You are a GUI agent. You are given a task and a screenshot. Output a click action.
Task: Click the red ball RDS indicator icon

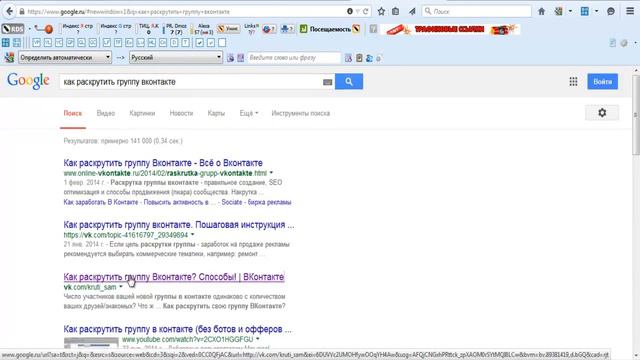49,29
